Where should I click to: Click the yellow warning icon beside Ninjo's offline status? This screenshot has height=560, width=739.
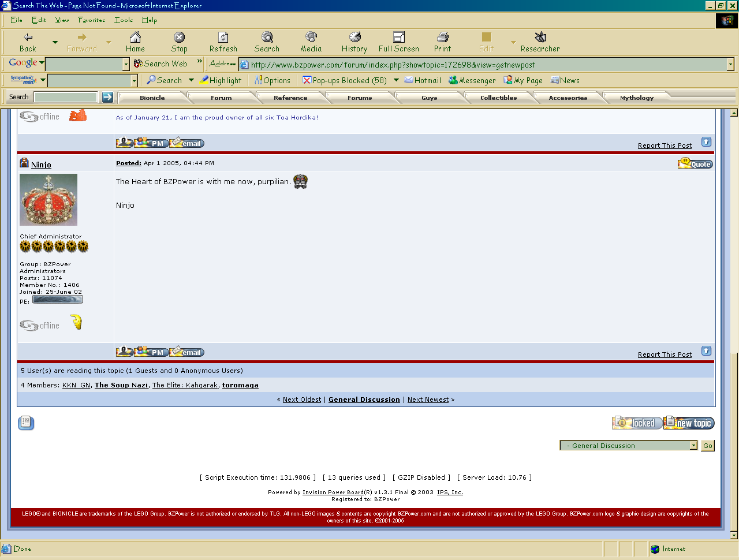(77, 322)
